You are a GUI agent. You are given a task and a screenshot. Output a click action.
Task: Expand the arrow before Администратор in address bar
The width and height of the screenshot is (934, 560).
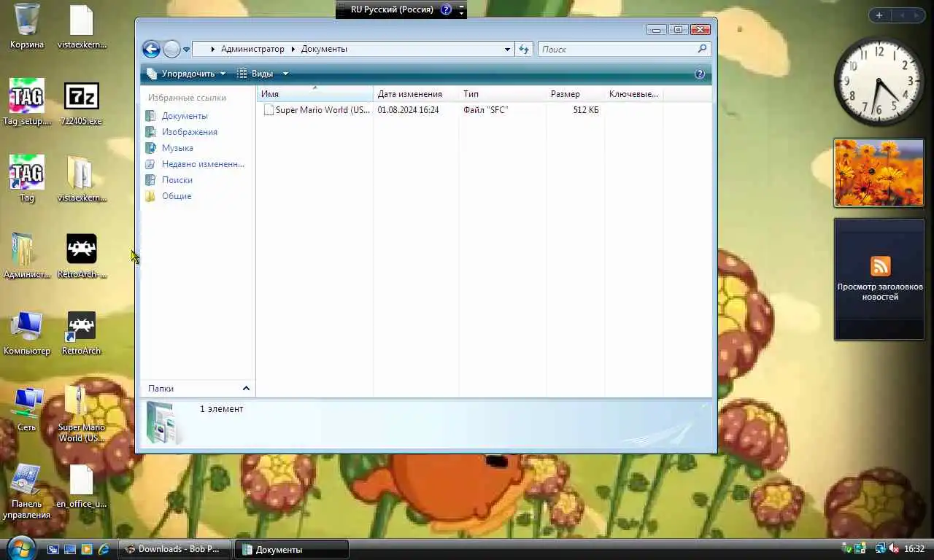point(212,49)
